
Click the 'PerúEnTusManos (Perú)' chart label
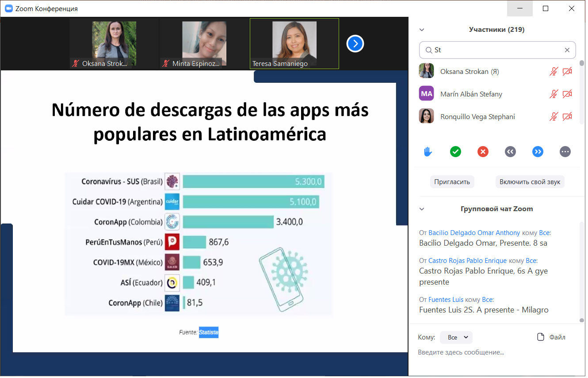coord(124,242)
